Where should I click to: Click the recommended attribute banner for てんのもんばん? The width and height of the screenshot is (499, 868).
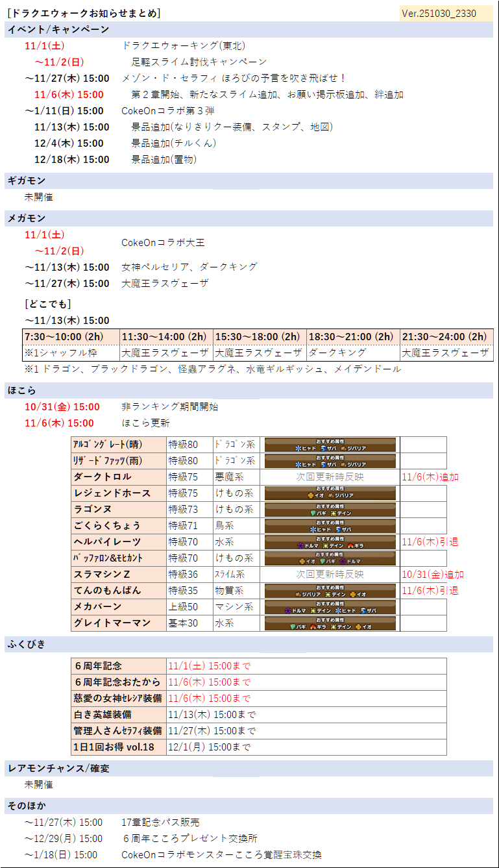click(x=330, y=591)
